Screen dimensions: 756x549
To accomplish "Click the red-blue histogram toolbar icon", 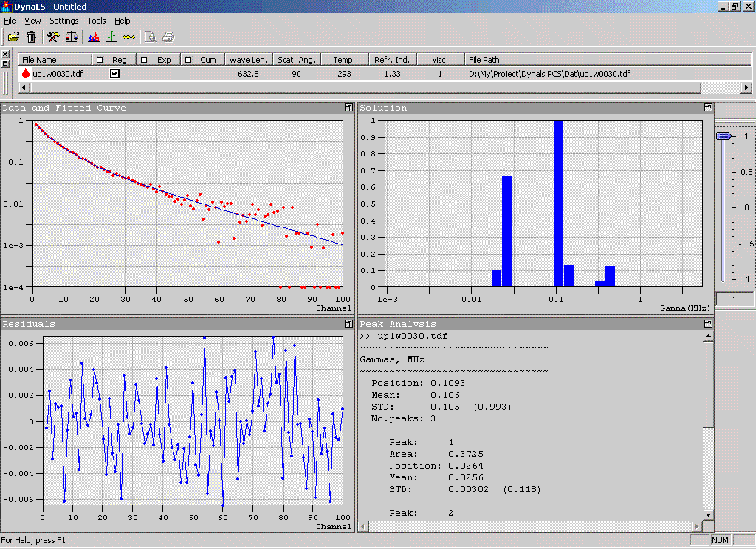I will (94, 37).
